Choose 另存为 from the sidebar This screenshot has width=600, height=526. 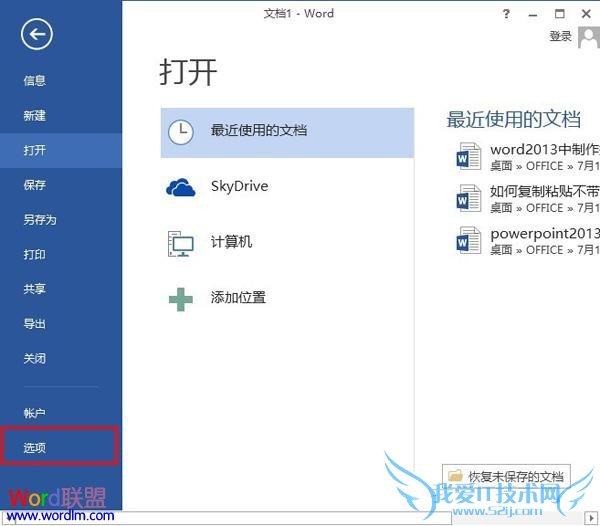tap(40, 220)
